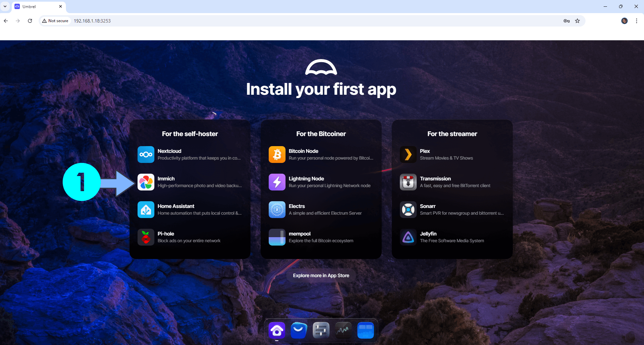Click Explore more in App Store
Viewport: 644px width, 345px height.
pyautogui.click(x=321, y=275)
